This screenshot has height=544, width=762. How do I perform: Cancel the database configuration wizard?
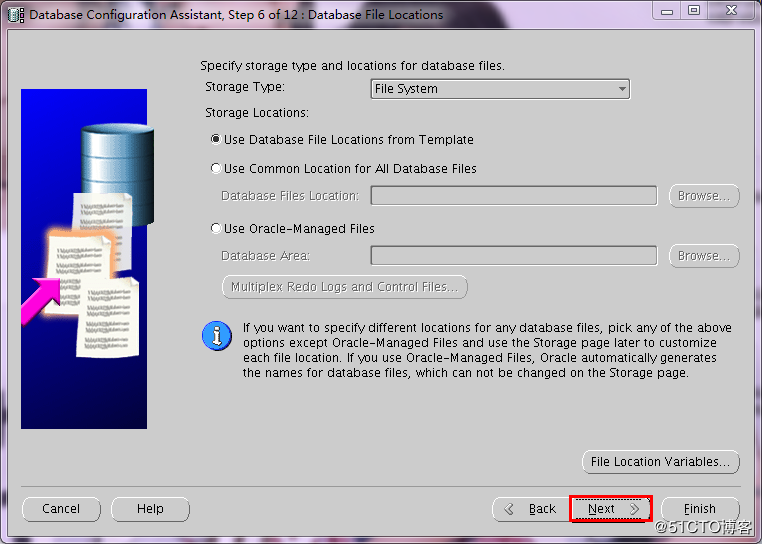click(61, 509)
